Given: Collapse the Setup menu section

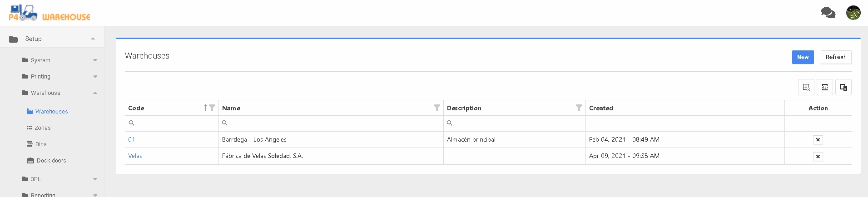Looking at the screenshot, I should pyautogui.click(x=93, y=39).
